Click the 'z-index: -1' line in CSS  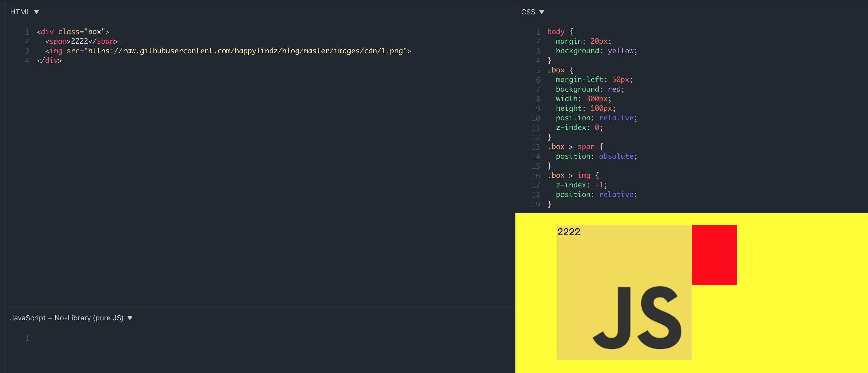point(581,185)
